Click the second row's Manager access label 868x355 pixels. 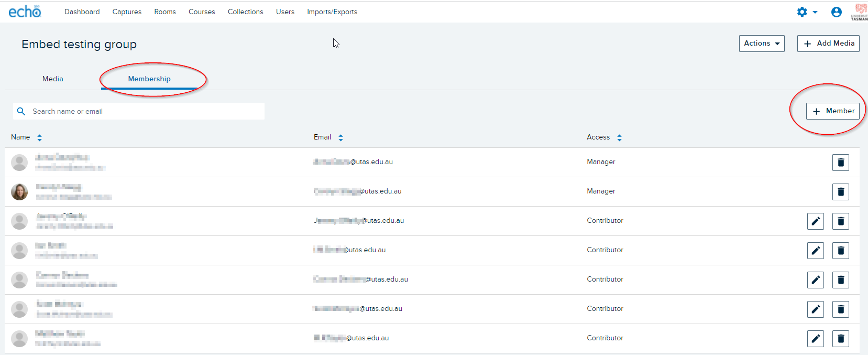tap(601, 191)
